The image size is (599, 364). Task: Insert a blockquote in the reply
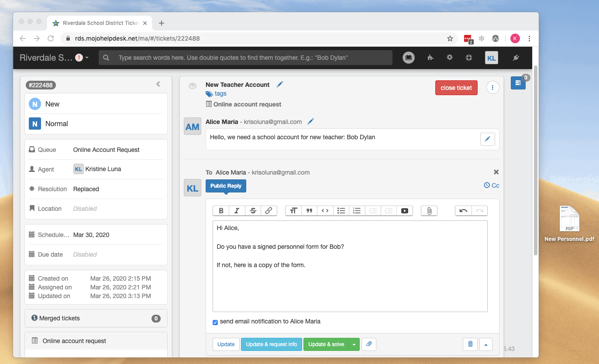(x=309, y=211)
